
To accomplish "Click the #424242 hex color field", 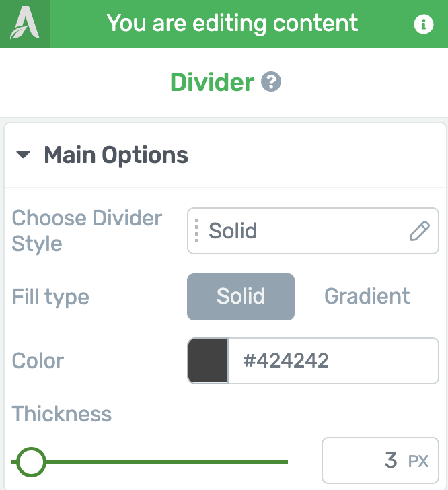I will [333, 361].
